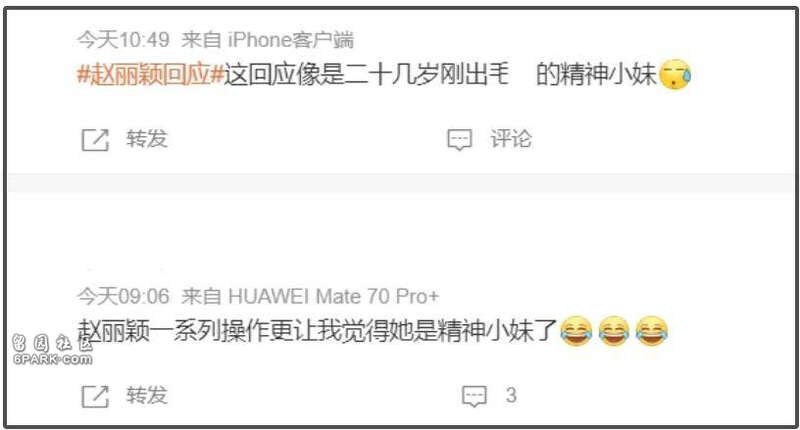Open the 3 comments on the second post
This screenshot has height=430, width=800.
click(x=511, y=395)
